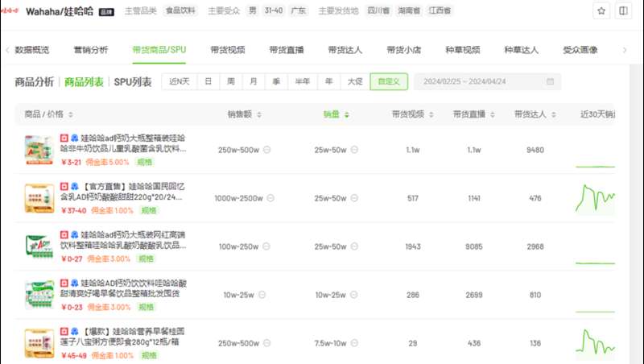Open the 带货小店 tab

coord(404,50)
